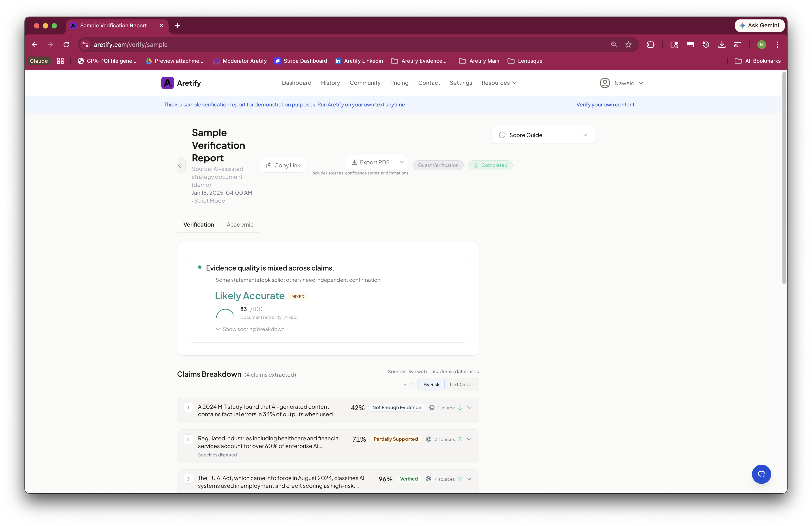The height and width of the screenshot is (526, 812).
Task: Click the page vertical scrollbar
Action: click(784, 178)
